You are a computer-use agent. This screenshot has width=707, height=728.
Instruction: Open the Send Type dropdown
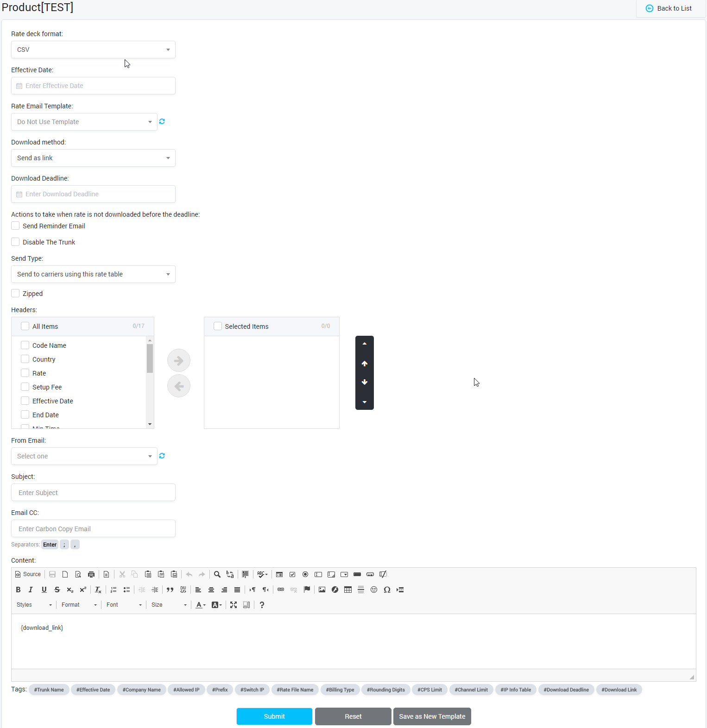coord(93,274)
